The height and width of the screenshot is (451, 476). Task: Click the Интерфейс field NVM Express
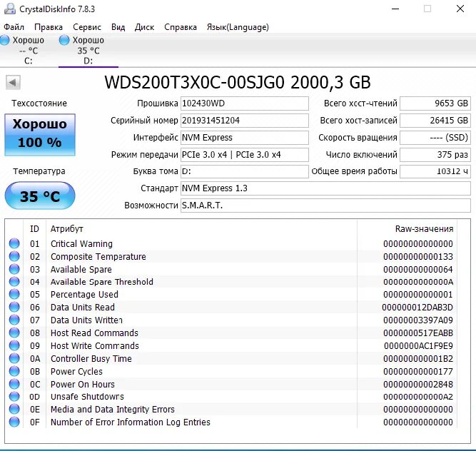[244, 138]
